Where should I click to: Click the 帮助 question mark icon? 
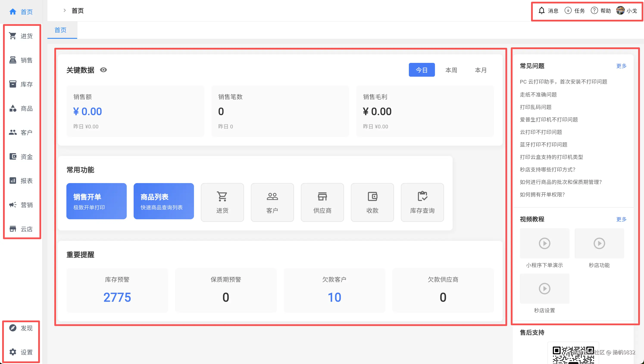(594, 11)
